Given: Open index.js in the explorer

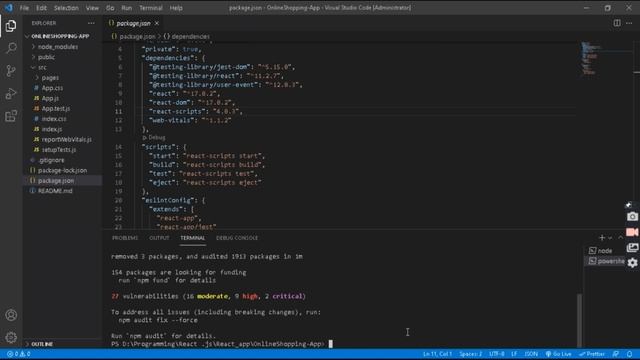Looking at the screenshot, I should pos(52,129).
